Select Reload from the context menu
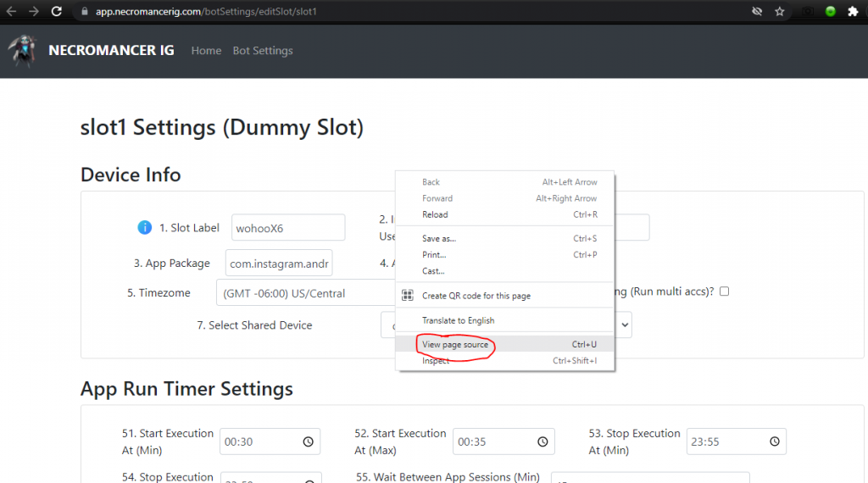Viewport: 868px width, 483px height. click(505, 214)
